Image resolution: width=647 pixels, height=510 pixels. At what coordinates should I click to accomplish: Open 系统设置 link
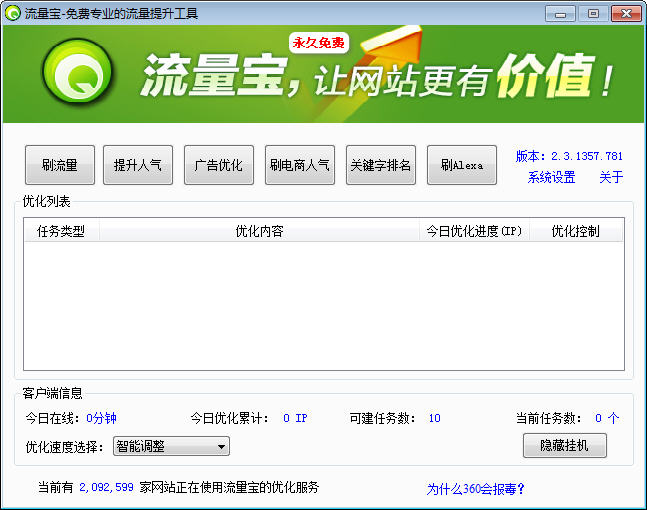551,177
